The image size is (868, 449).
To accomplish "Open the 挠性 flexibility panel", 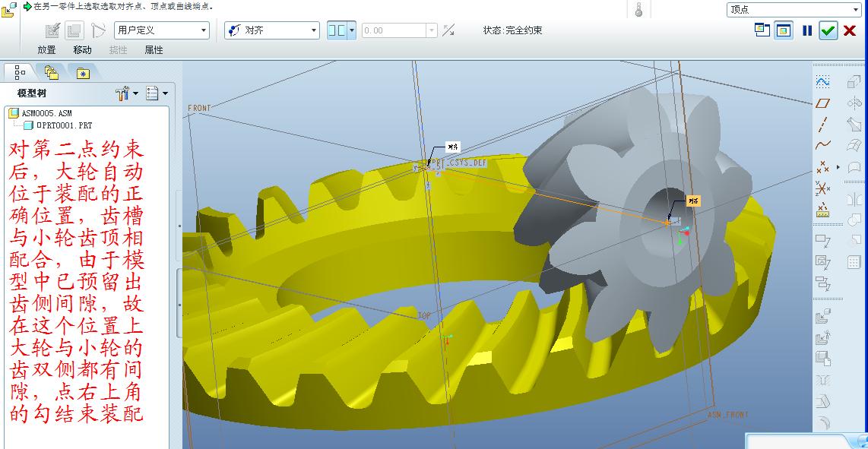I will coord(118,50).
